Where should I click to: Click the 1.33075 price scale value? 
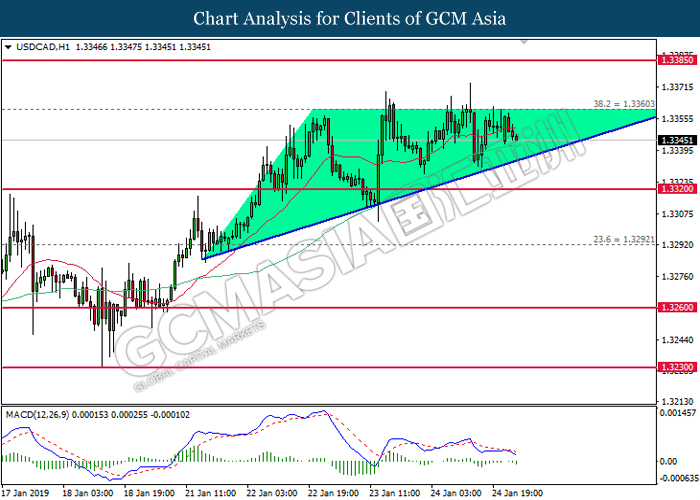[x=678, y=214]
